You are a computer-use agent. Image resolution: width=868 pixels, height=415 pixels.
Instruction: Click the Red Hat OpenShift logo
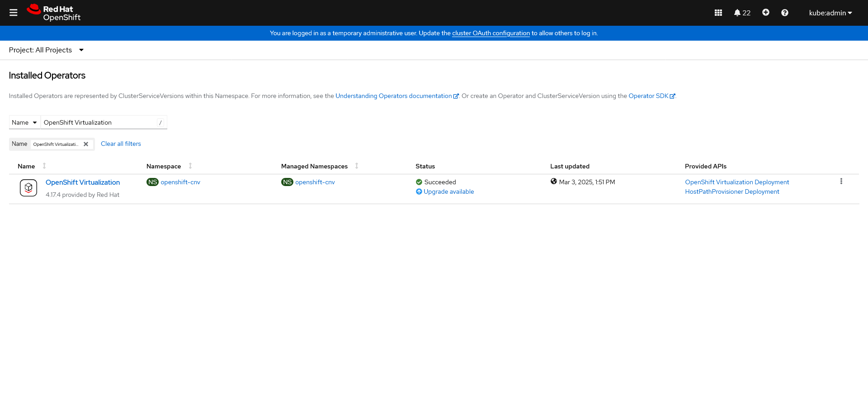53,13
